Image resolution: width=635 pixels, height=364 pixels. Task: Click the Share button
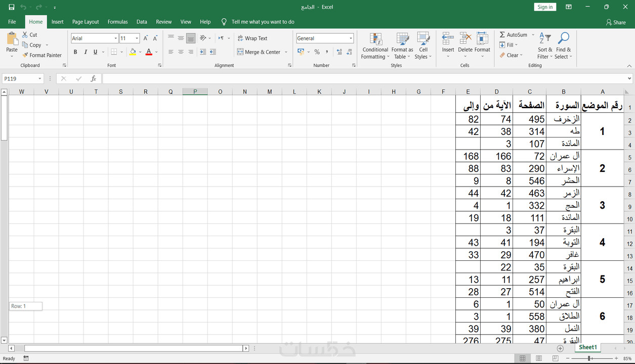616,22
